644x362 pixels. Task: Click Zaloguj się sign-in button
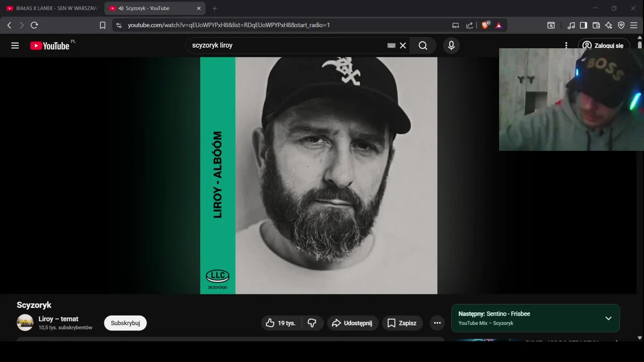click(604, 45)
